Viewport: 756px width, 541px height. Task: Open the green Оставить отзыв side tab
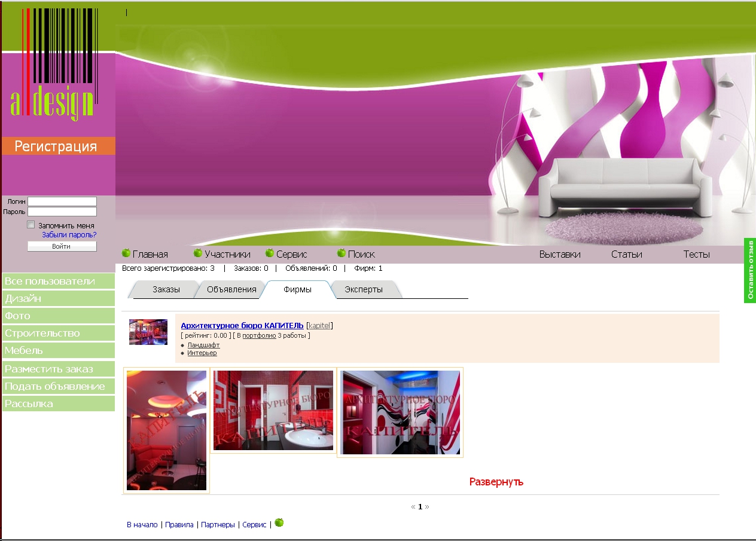click(750, 271)
